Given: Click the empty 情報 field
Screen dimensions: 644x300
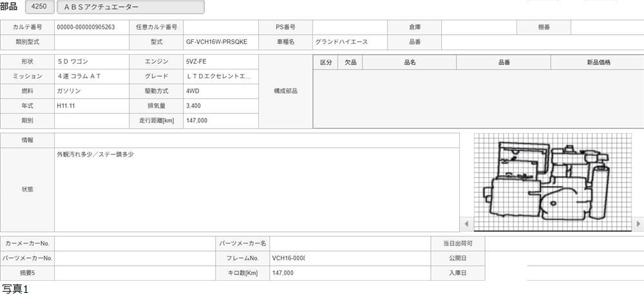Looking at the screenshot, I should [x=256, y=140].
